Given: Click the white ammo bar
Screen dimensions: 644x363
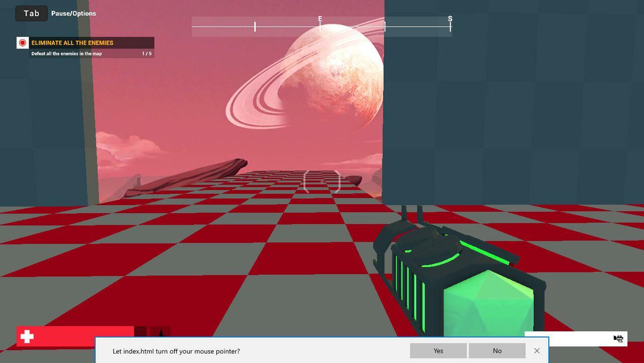Looking at the screenshot, I should [x=576, y=338].
